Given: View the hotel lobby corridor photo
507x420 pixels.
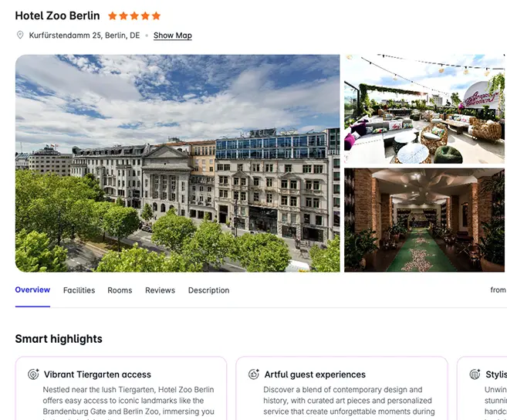Looking at the screenshot, I should pos(425,220).
